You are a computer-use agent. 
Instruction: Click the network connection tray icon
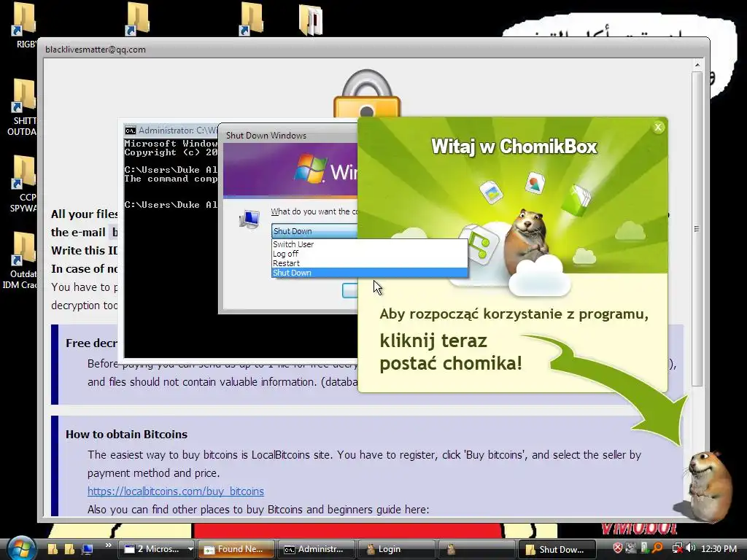tap(677, 548)
